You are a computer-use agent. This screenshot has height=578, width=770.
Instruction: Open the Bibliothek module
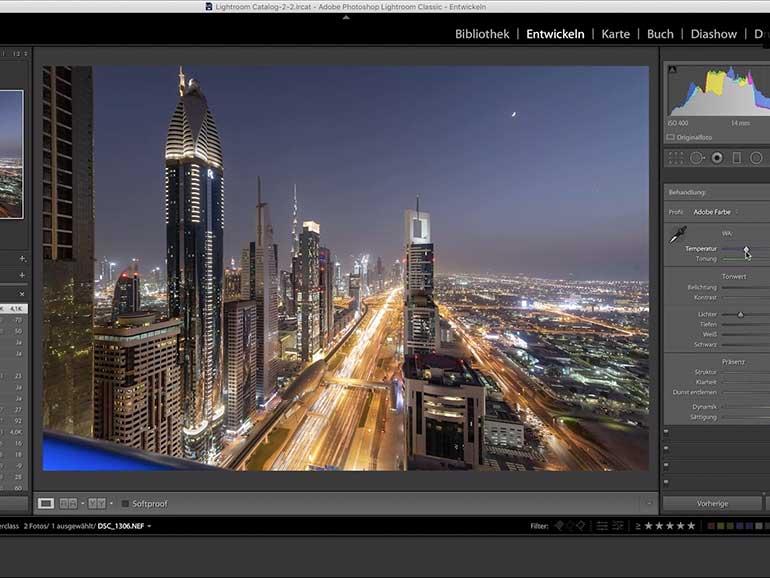coord(482,34)
